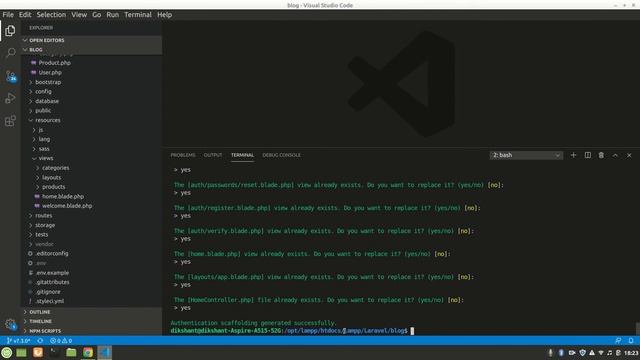Click the v7.3.0 git branch indicator
Screen dimensions: 640x360
click(18, 340)
